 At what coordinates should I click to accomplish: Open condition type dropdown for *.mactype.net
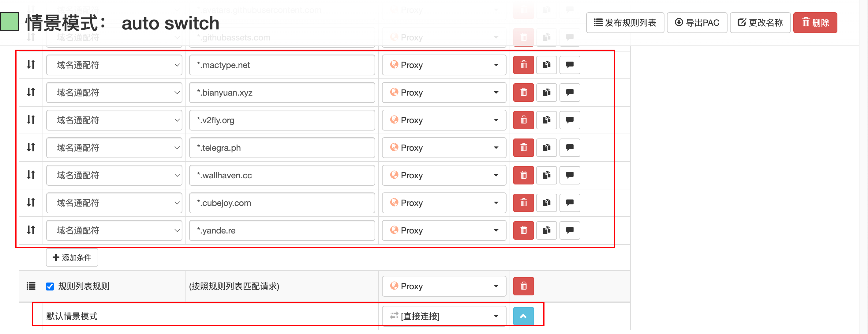pos(114,65)
